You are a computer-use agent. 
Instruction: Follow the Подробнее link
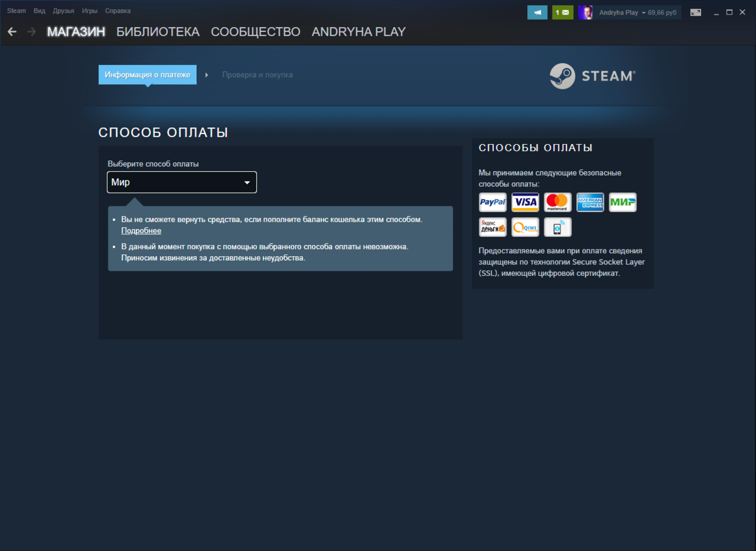tap(141, 230)
